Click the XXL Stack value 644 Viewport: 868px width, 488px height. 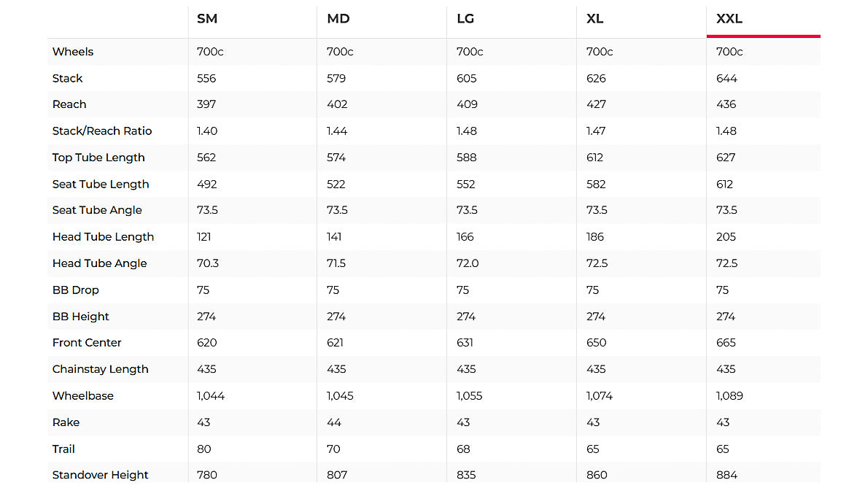[727, 78]
